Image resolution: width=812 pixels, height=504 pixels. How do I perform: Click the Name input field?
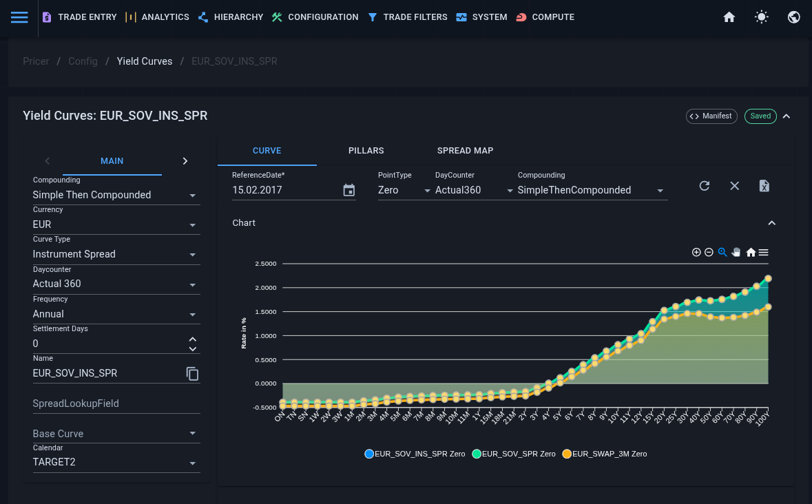pyautogui.click(x=107, y=373)
